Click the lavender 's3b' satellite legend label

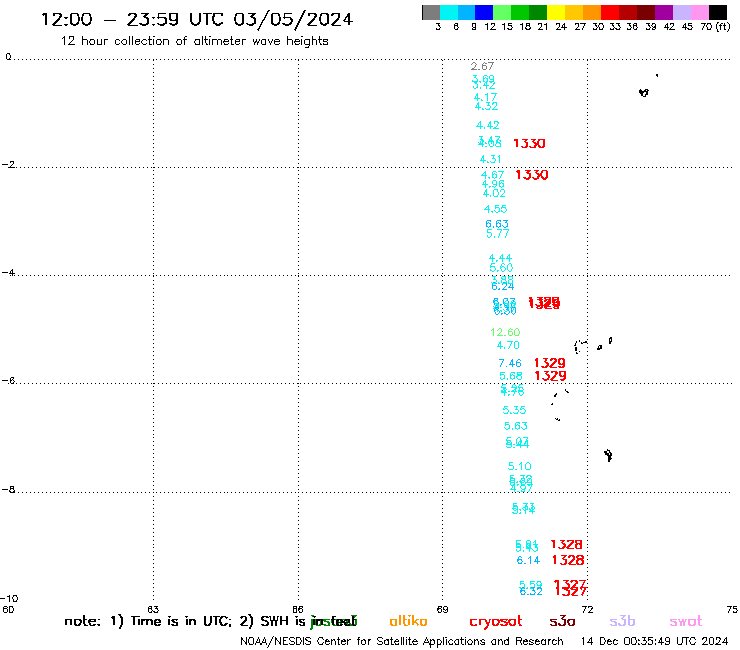[x=622, y=621]
